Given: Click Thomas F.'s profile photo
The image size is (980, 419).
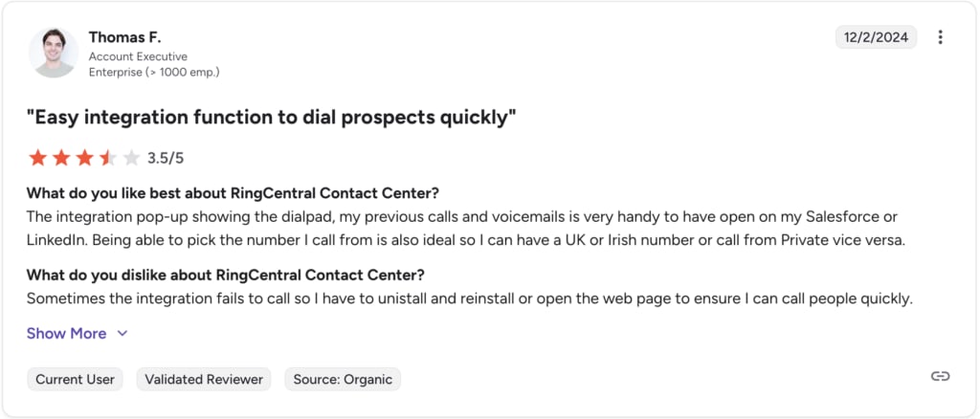Looking at the screenshot, I should [54, 53].
